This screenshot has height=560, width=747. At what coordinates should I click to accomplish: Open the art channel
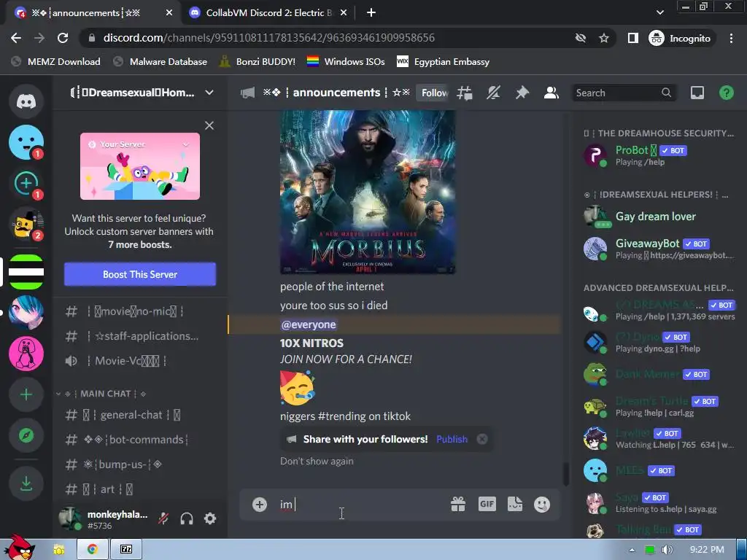pos(140,489)
